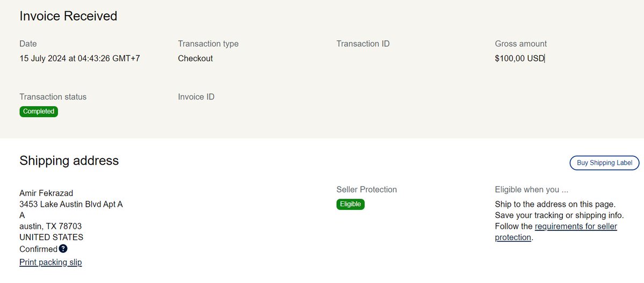Click the 3453 Lake Austin Blvd address line

(71, 204)
